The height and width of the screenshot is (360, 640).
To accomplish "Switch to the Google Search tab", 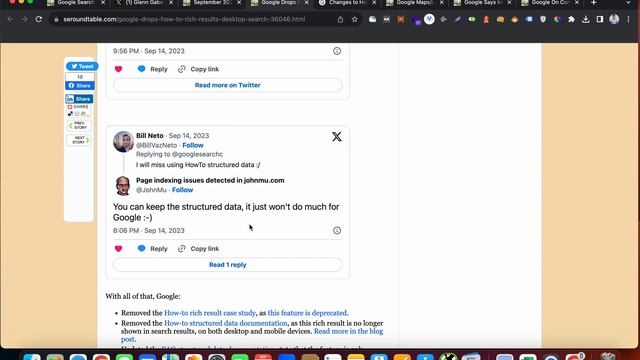I will click(76, 3).
